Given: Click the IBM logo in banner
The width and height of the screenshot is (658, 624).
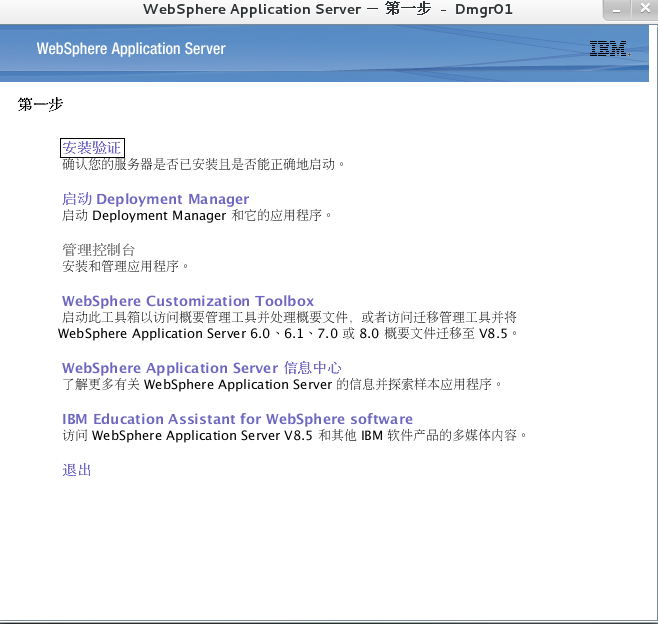Looking at the screenshot, I should (x=609, y=49).
